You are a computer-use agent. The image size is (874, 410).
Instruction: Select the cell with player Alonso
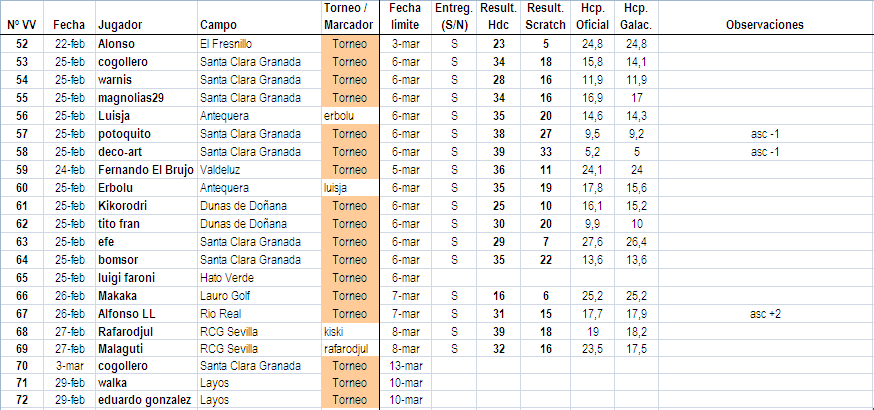click(x=147, y=43)
